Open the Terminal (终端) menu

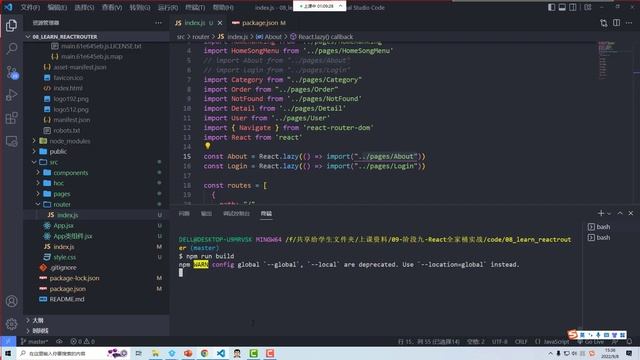[x=195, y=7]
